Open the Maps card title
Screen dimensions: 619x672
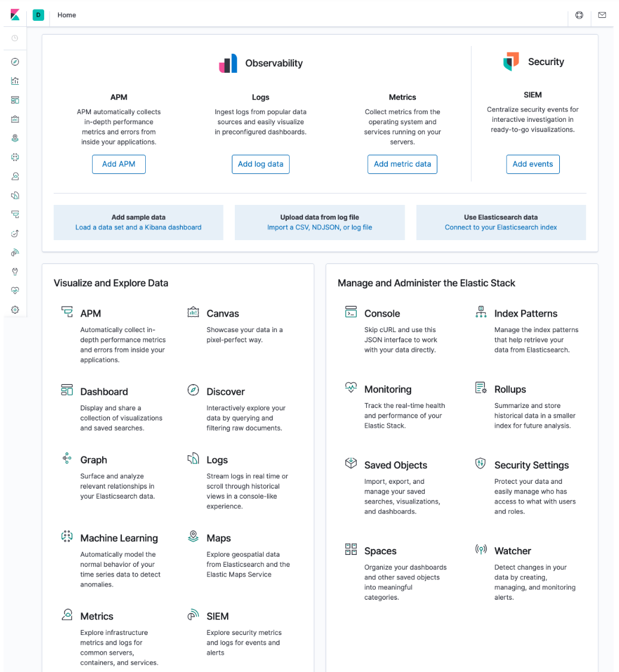(x=219, y=538)
